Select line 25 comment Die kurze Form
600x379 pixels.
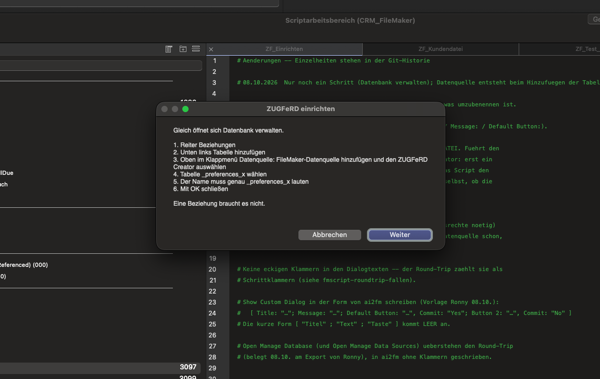coord(343,324)
